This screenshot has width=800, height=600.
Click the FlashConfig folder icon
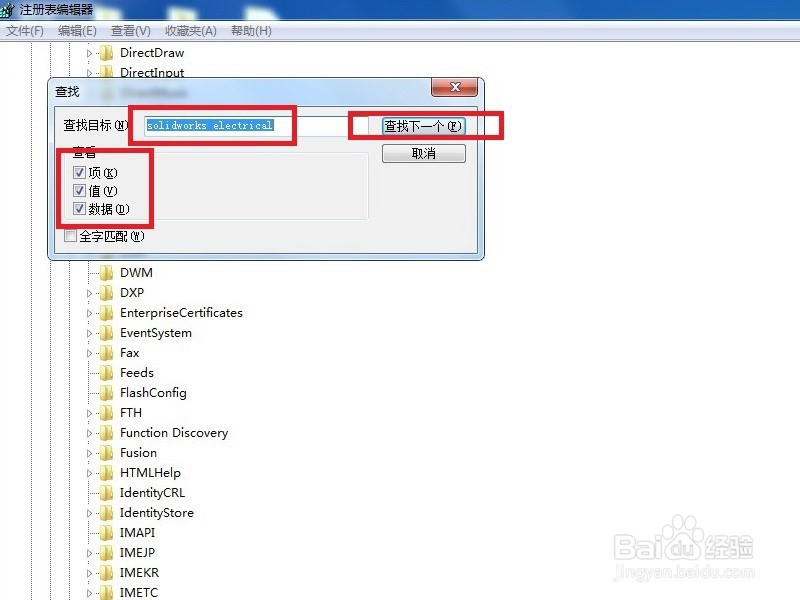click(106, 393)
